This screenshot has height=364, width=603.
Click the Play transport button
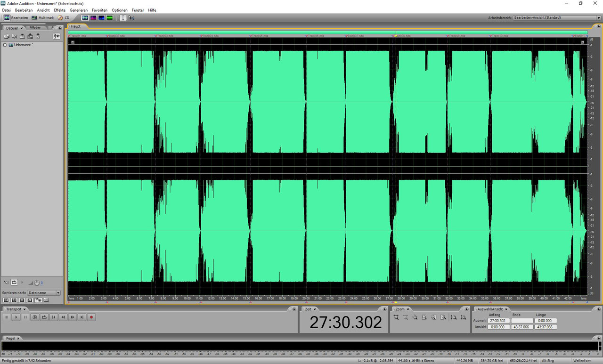click(x=16, y=317)
